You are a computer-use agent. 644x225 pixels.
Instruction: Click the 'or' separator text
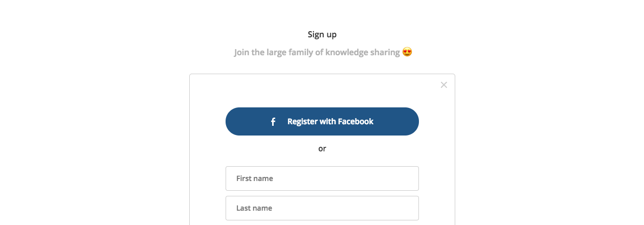tap(322, 149)
